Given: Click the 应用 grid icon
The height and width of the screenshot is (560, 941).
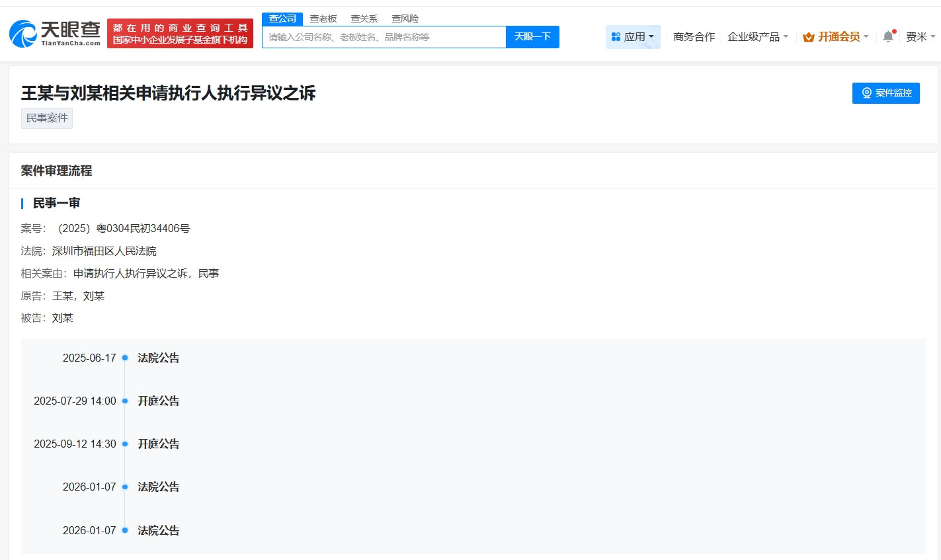Looking at the screenshot, I should pyautogui.click(x=616, y=37).
